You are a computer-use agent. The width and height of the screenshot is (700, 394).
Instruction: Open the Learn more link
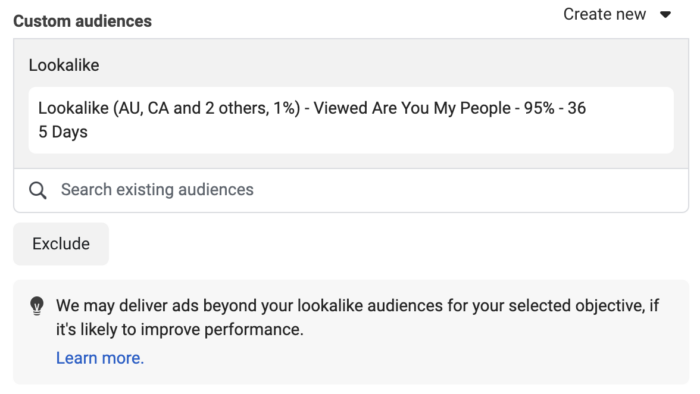[x=100, y=358]
